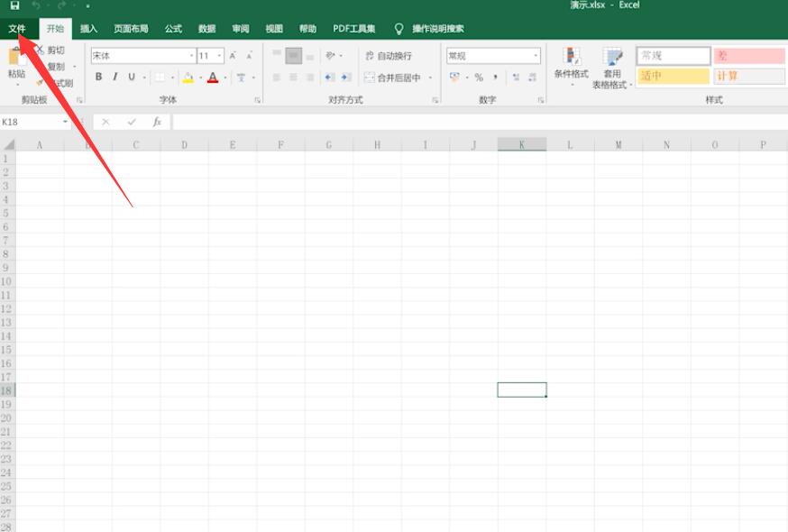Image resolution: width=788 pixels, height=532 pixels.
Task: Click the fx insert function icon
Action: (x=157, y=122)
